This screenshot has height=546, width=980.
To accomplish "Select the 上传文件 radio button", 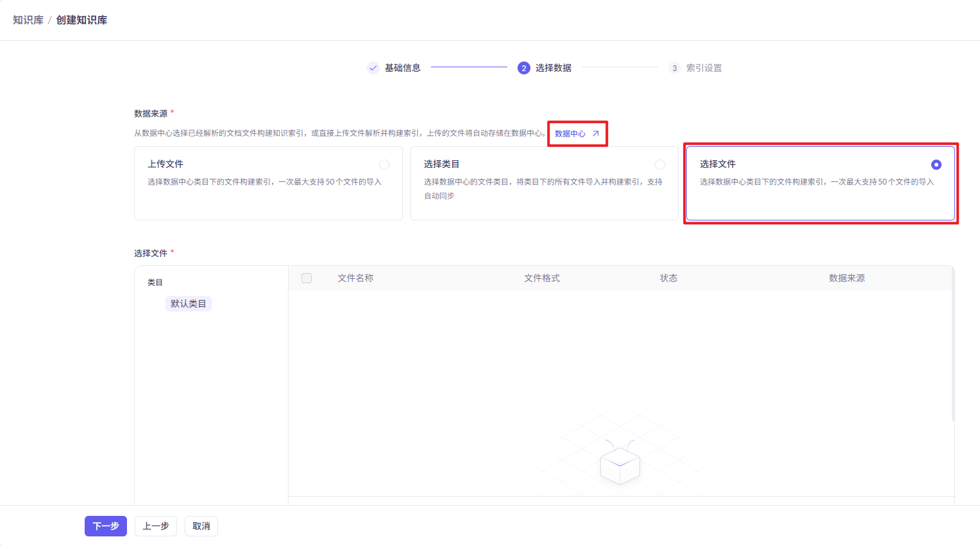I will (x=384, y=165).
